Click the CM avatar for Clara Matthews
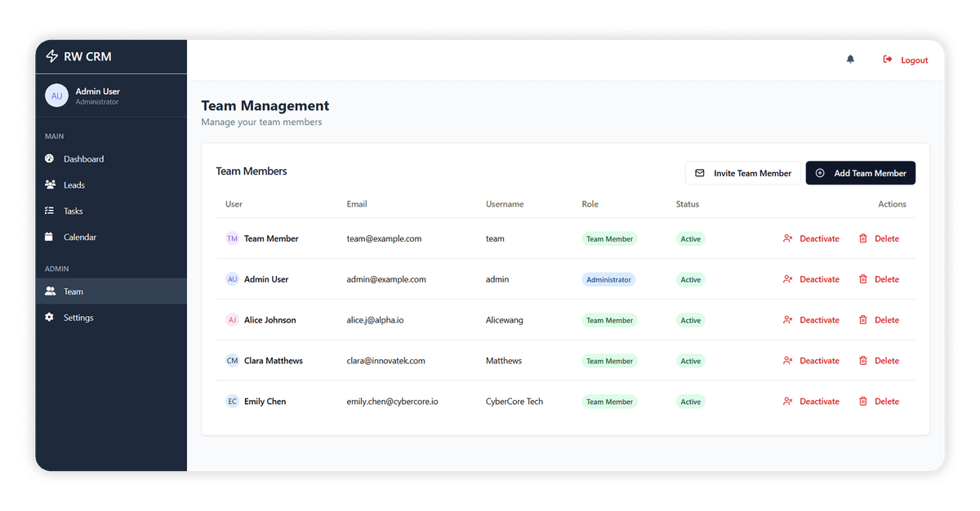Image resolution: width=980 pixels, height=511 pixels. pyautogui.click(x=233, y=361)
